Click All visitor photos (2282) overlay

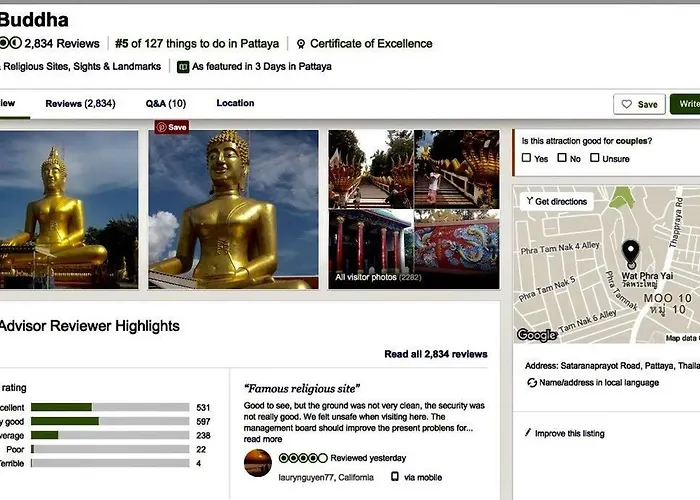tap(378, 277)
